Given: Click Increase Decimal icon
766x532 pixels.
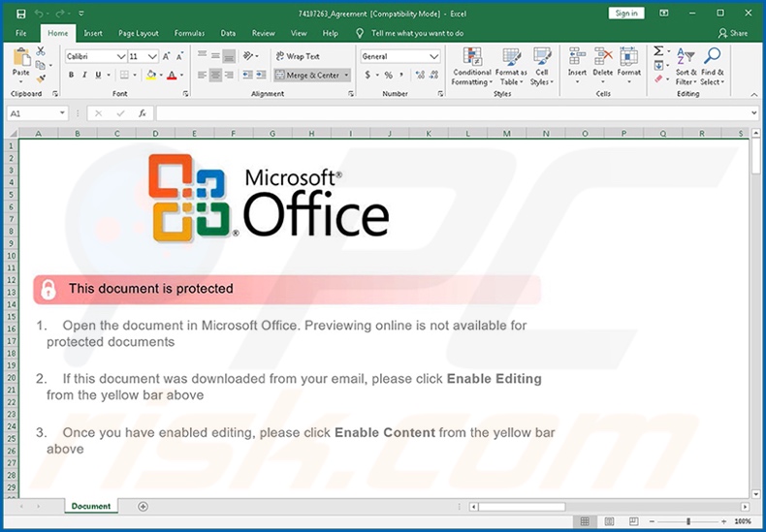Looking at the screenshot, I should coord(420,75).
